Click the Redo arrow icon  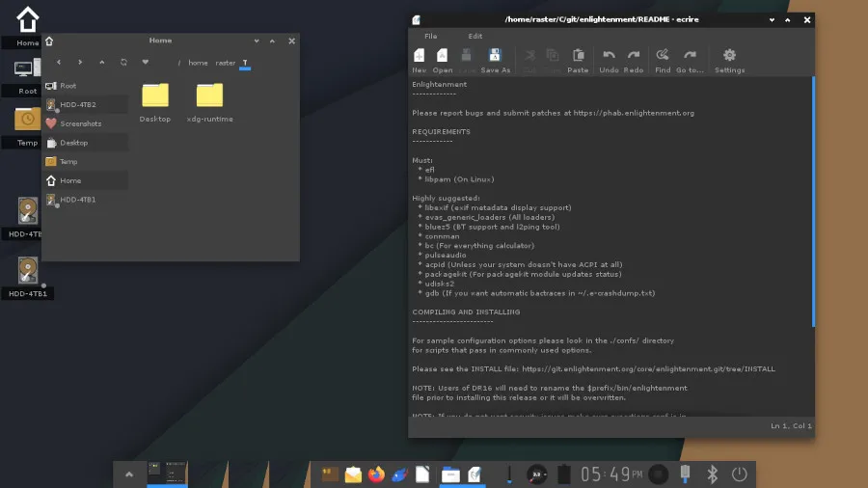tap(634, 57)
